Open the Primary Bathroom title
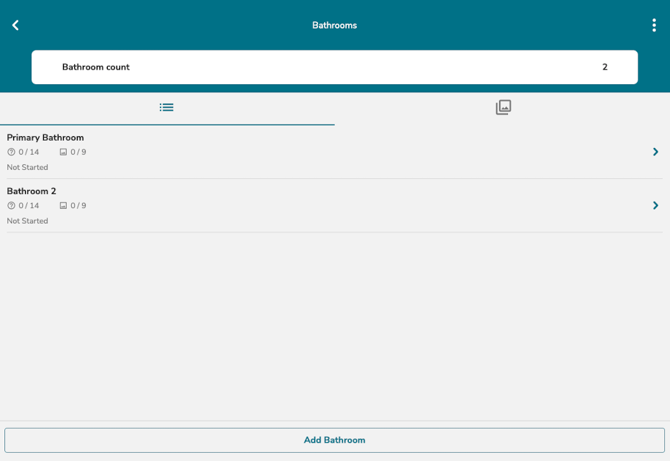 click(45, 137)
